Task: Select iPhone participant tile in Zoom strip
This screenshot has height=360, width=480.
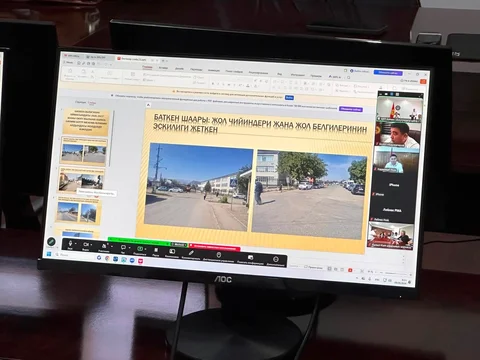Action: click(394, 187)
